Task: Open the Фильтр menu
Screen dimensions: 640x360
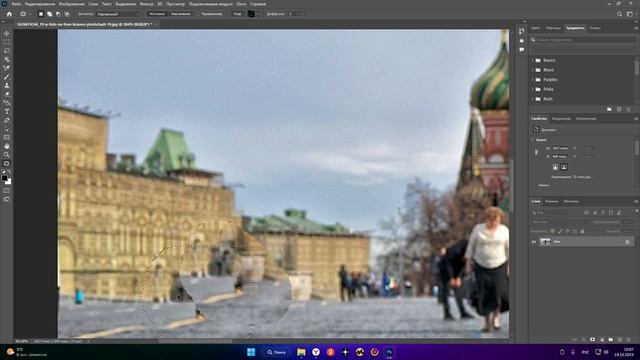Action: [147, 4]
